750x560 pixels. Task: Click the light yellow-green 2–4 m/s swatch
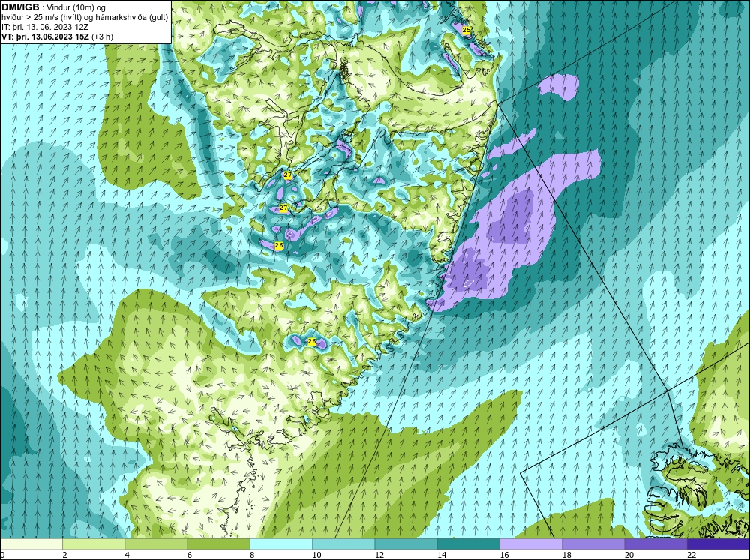(94, 544)
